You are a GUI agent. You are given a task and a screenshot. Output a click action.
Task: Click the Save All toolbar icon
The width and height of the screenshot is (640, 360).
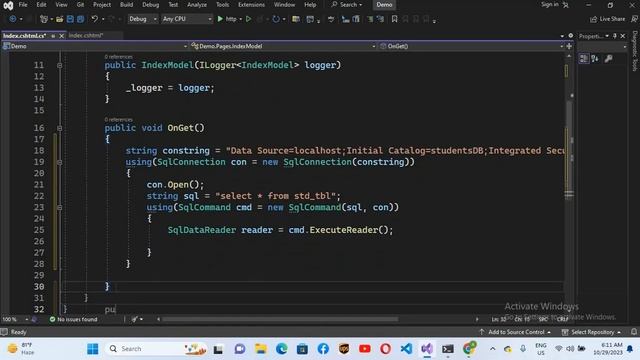pos(80,19)
